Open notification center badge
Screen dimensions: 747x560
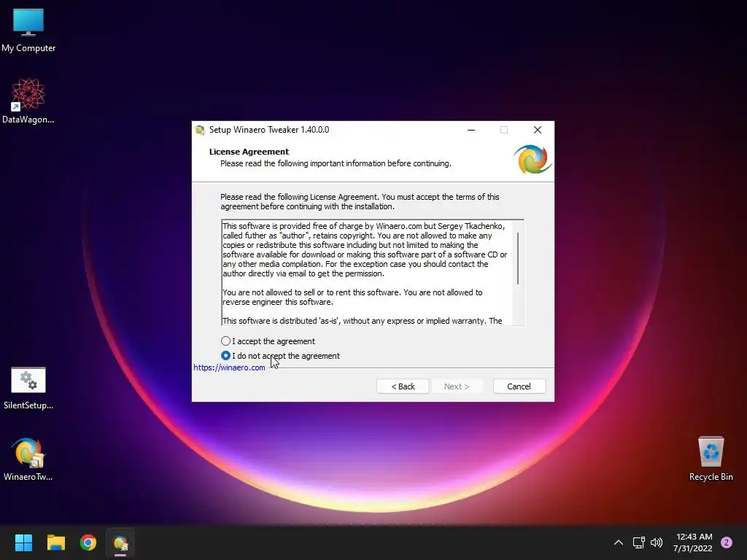click(x=727, y=542)
